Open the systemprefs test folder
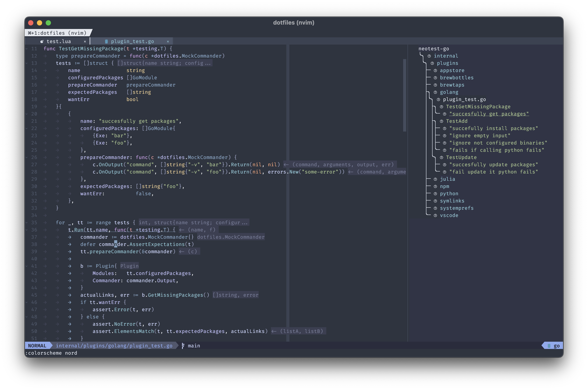 [457, 208]
